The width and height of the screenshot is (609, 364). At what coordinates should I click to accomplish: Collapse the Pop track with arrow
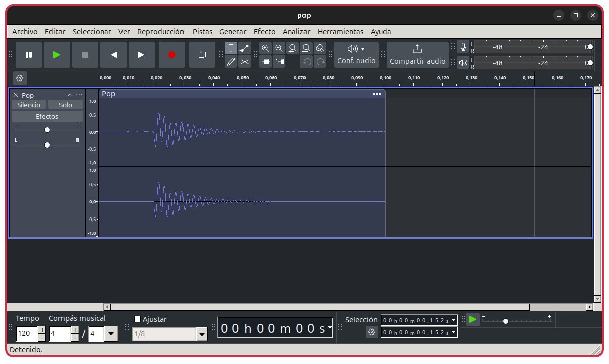pyautogui.click(x=70, y=95)
